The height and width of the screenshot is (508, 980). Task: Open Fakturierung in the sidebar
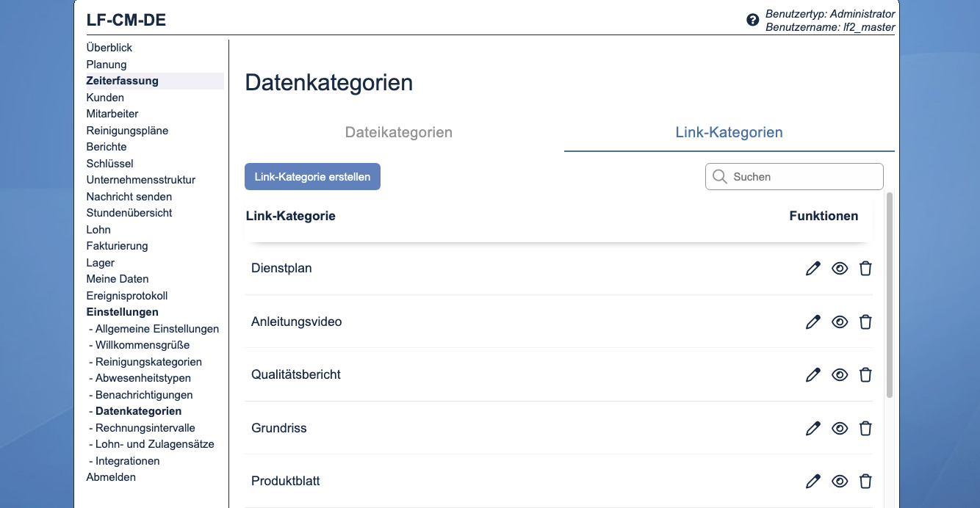click(118, 246)
